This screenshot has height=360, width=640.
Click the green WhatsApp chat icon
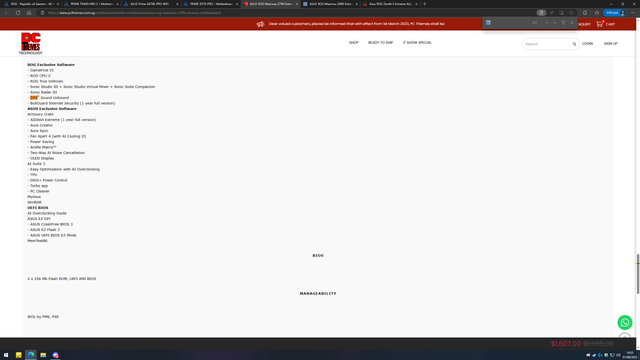click(x=624, y=322)
